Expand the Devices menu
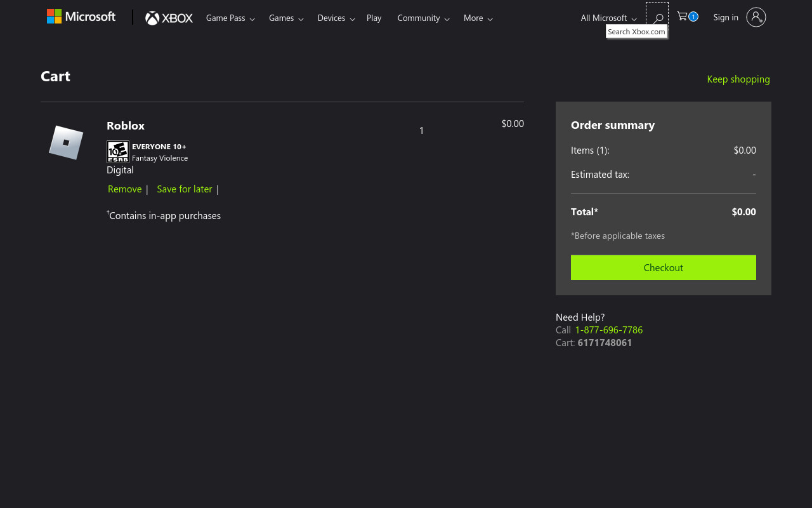The image size is (812, 508). click(336, 18)
